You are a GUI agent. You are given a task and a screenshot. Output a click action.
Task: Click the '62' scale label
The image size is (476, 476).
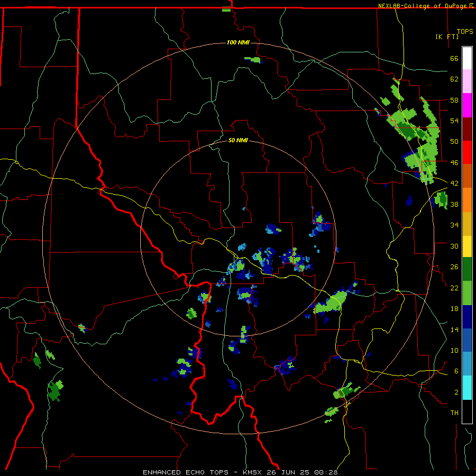[454, 79]
